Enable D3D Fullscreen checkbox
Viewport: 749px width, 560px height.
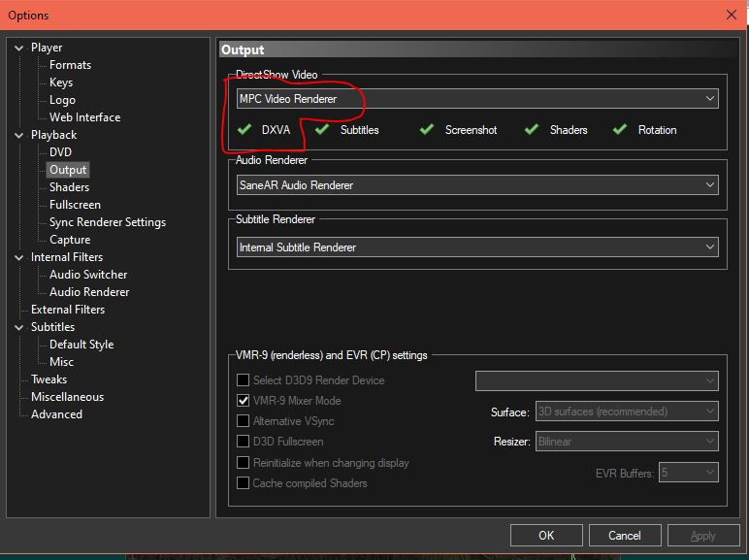pyautogui.click(x=244, y=441)
